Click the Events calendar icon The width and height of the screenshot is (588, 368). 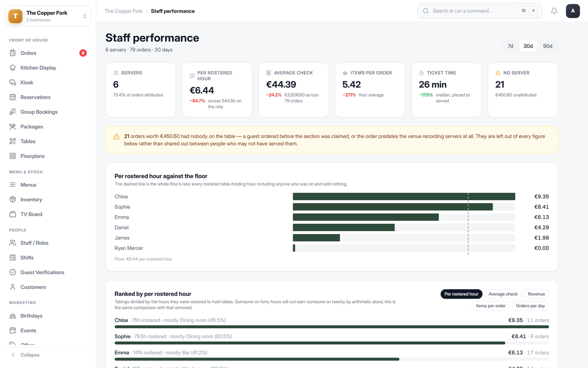tap(13, 331)
